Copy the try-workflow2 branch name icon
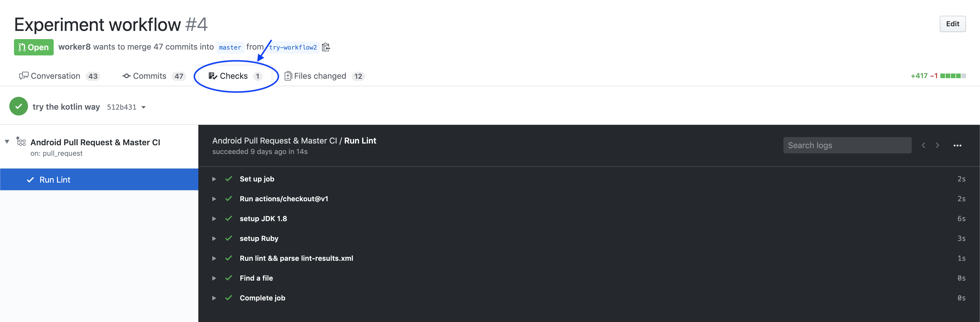Image resolution: width=980 pixels, height=322 pixels. click(x=326, y=47)
